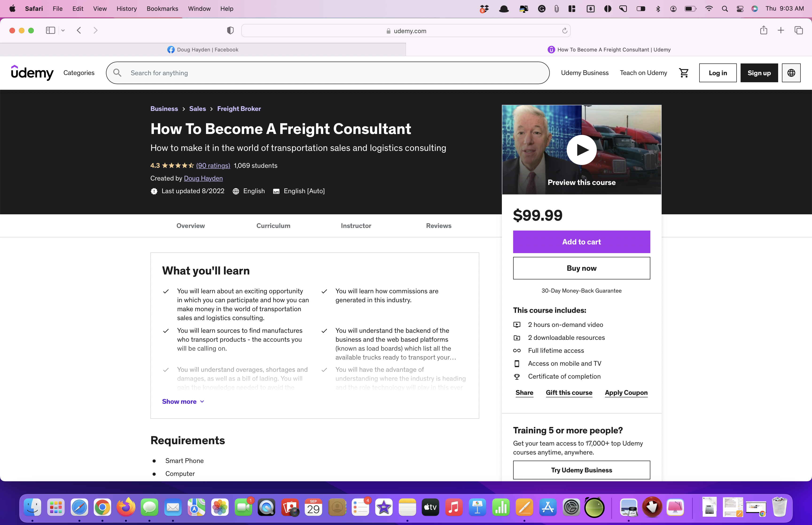
Task: Open the Bookmarks menu in the menu bar
Action: (162, 8)
